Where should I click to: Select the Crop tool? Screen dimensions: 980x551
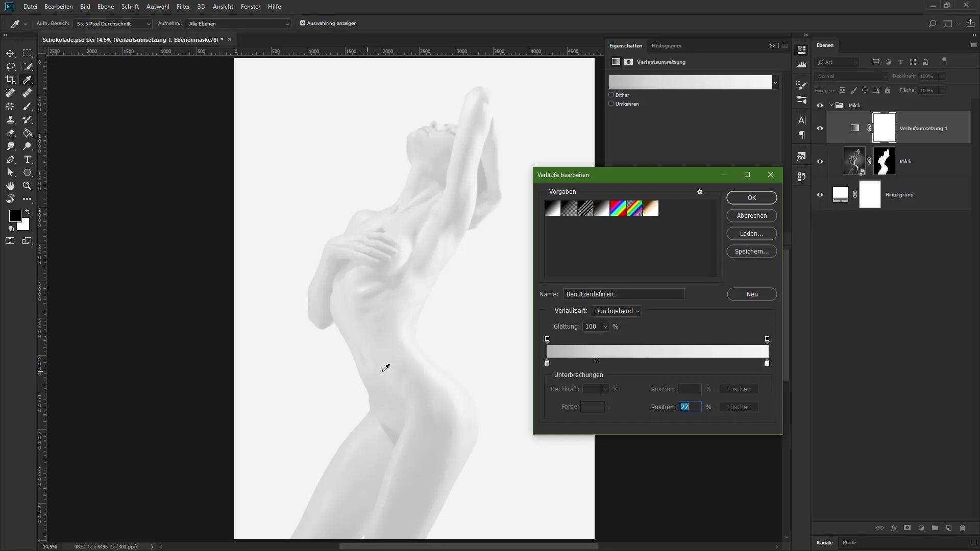pyautogui.click(x=10, y=80)
